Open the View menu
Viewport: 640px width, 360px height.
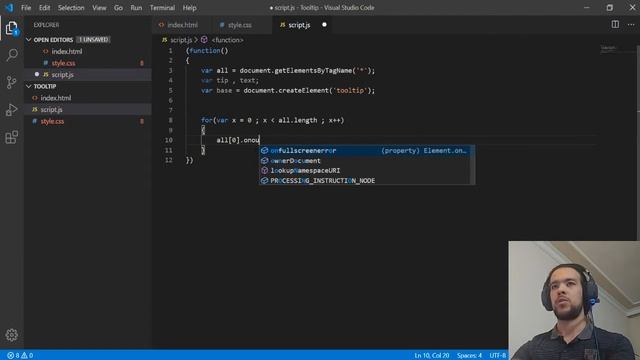[x=99, y=8]
